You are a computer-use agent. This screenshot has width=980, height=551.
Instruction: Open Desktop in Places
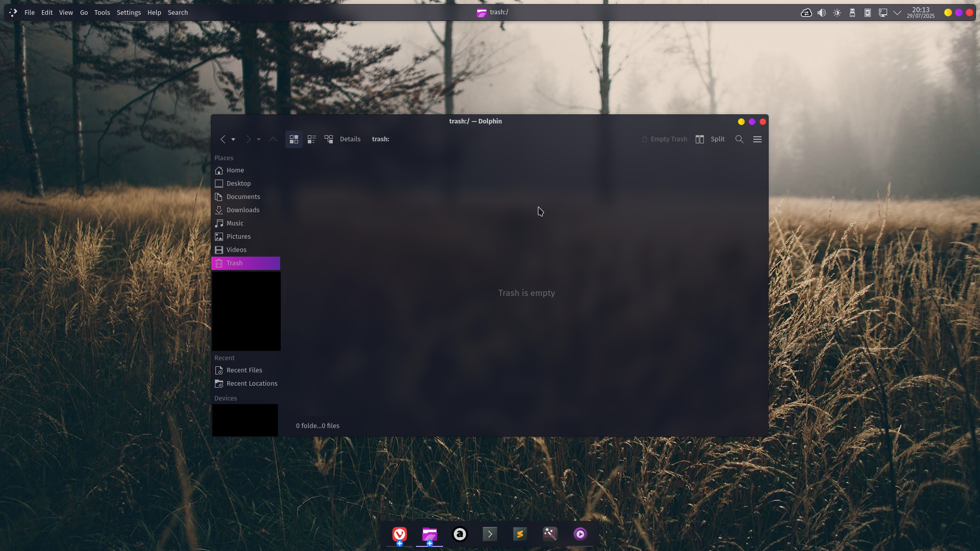pyautogui.click(x=246, y=184)
